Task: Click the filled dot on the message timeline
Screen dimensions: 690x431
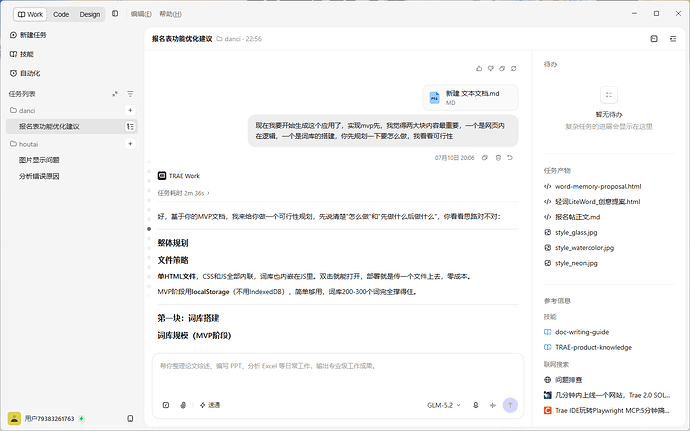Action: pyautogui.click(x=149, y=229)
